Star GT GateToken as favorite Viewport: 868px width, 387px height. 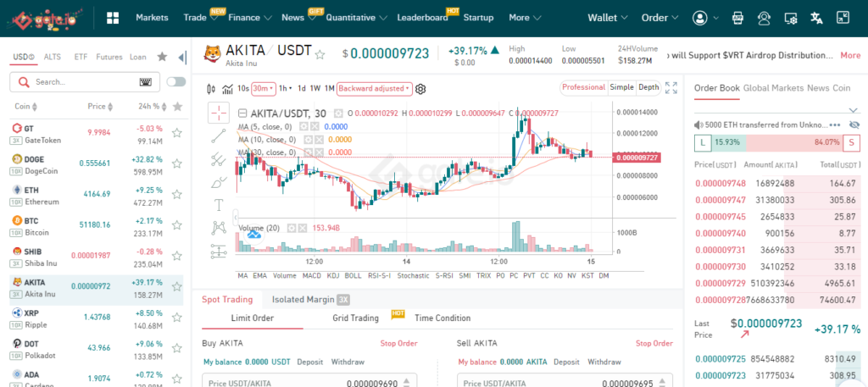point(176,133)
